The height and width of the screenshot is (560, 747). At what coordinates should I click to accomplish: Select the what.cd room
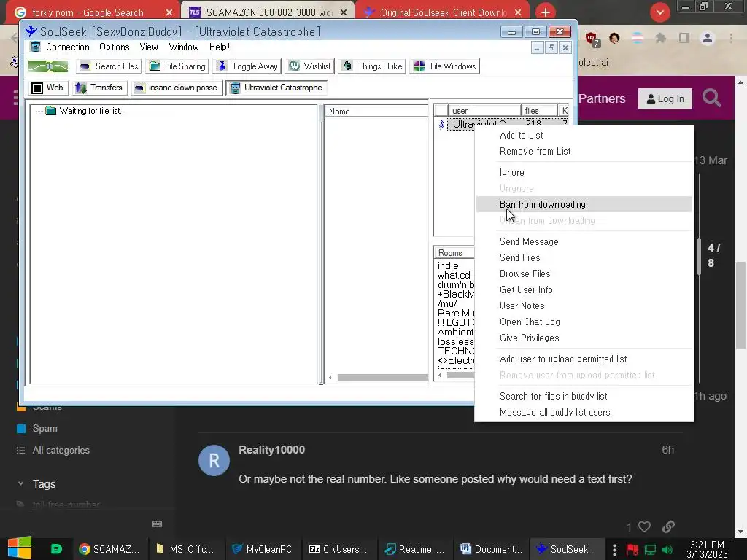[454, 275]
